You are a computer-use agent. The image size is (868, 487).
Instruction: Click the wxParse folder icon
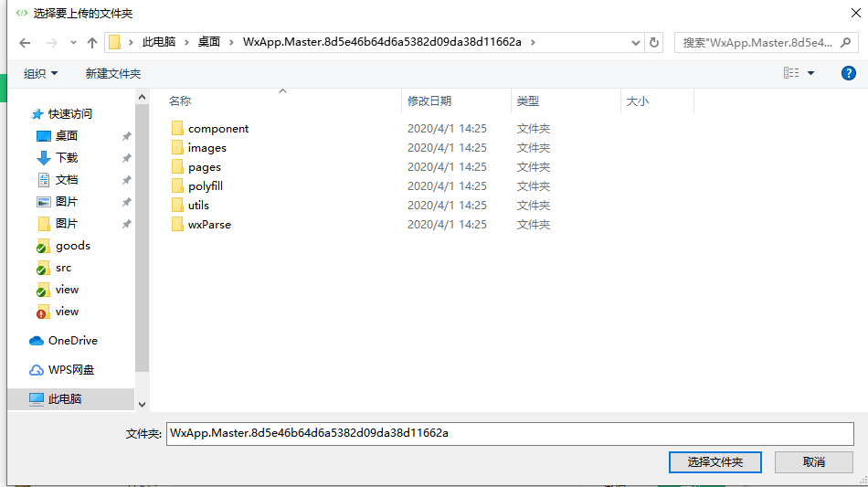[x=177, y=224]
